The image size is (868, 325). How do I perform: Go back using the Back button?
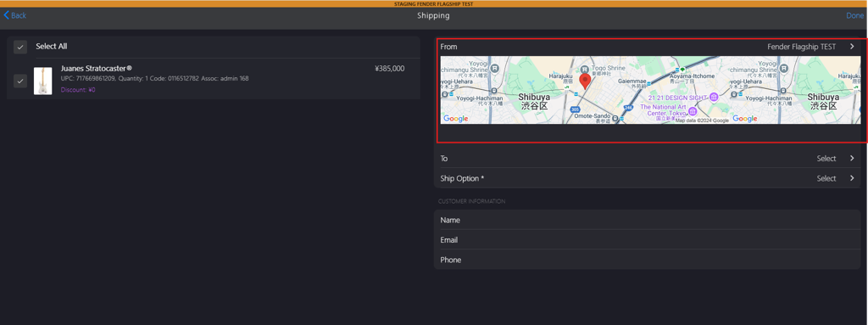[15, 15]
